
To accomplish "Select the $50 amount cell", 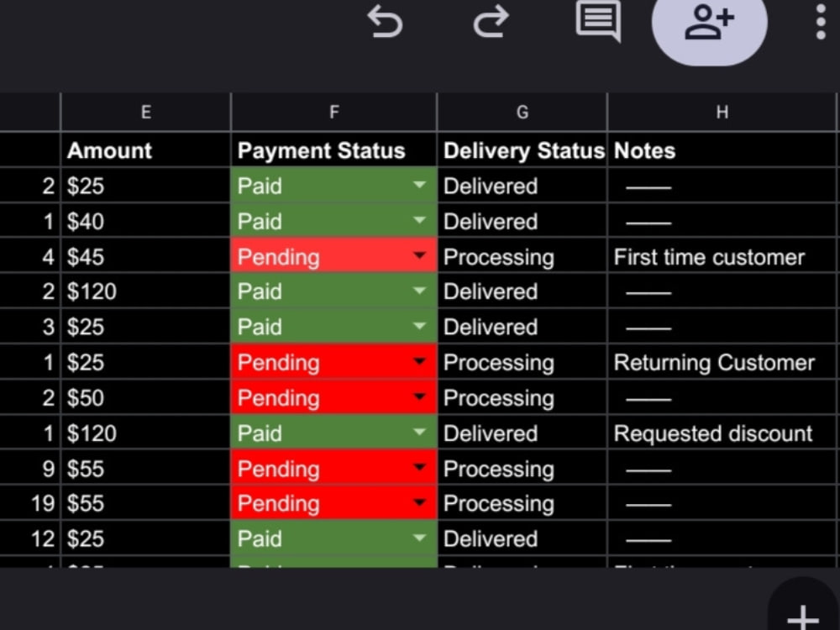I will click(x=145, y=397).
